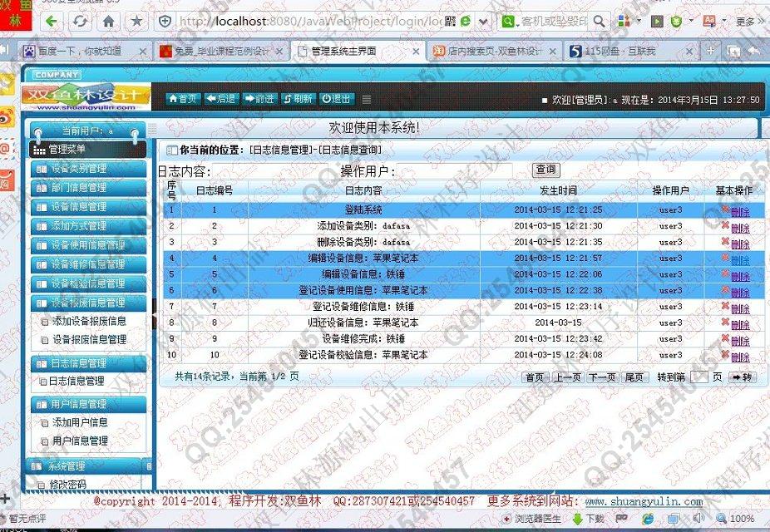Delete log row 10 登记设备校验信息
770x532 pixels.
coord(740,357)
